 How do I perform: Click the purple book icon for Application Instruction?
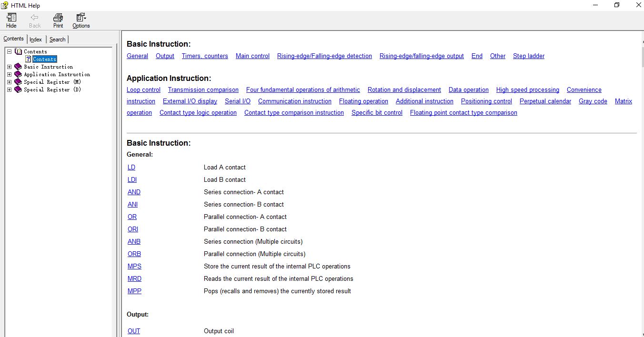(x=19, y=74)
